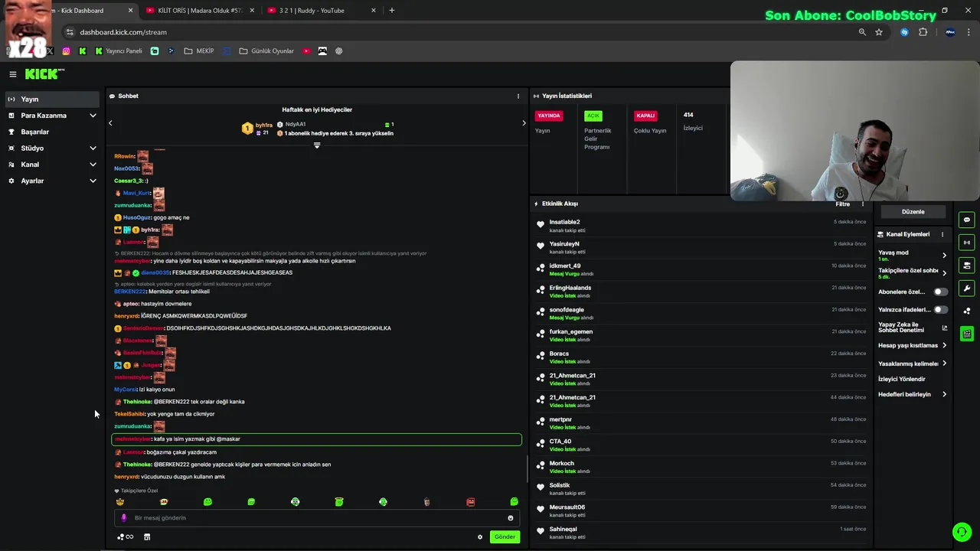This screenshot has height=551, width=980.
Task: Toggle the Yalnızca ifadeleri switch
Action: point(940,310)
